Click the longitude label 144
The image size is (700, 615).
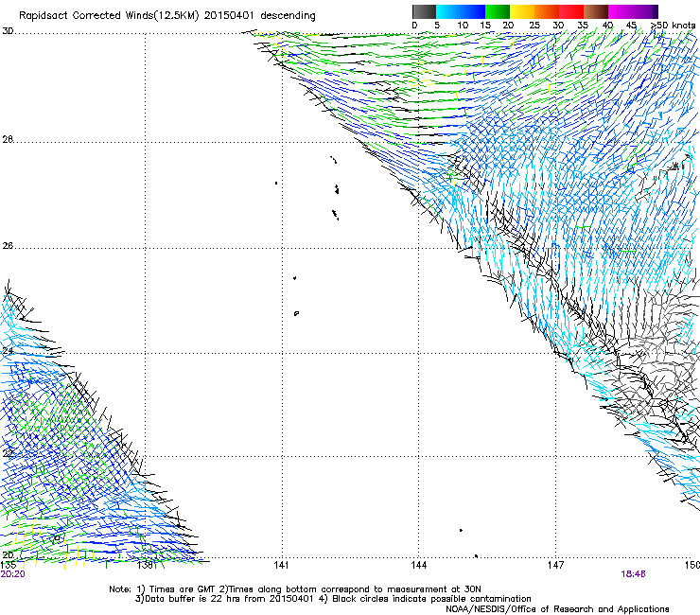tap(419, 565)
